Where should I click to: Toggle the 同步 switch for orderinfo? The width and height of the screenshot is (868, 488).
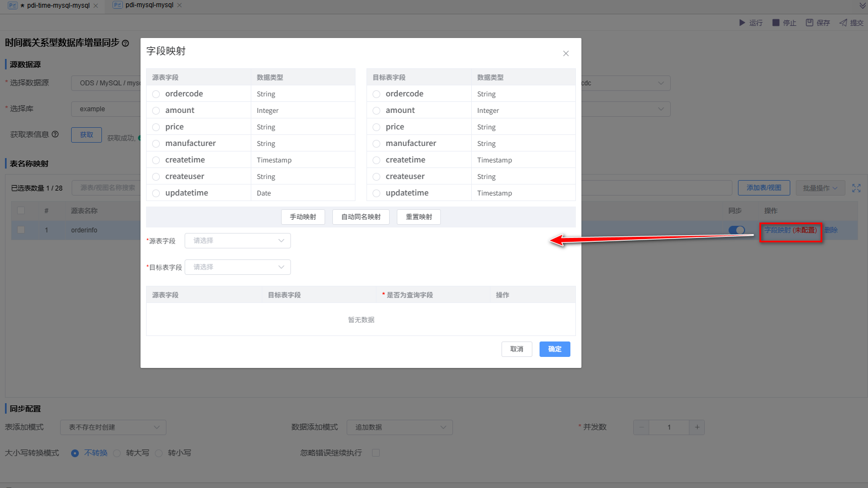click(x=737, y=230)
